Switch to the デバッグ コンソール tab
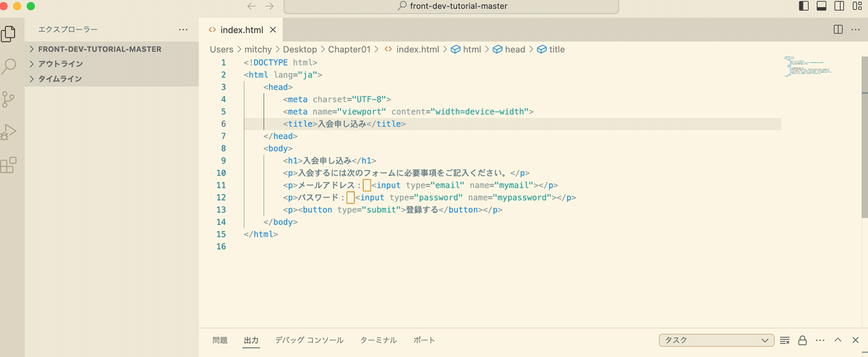 309,340
